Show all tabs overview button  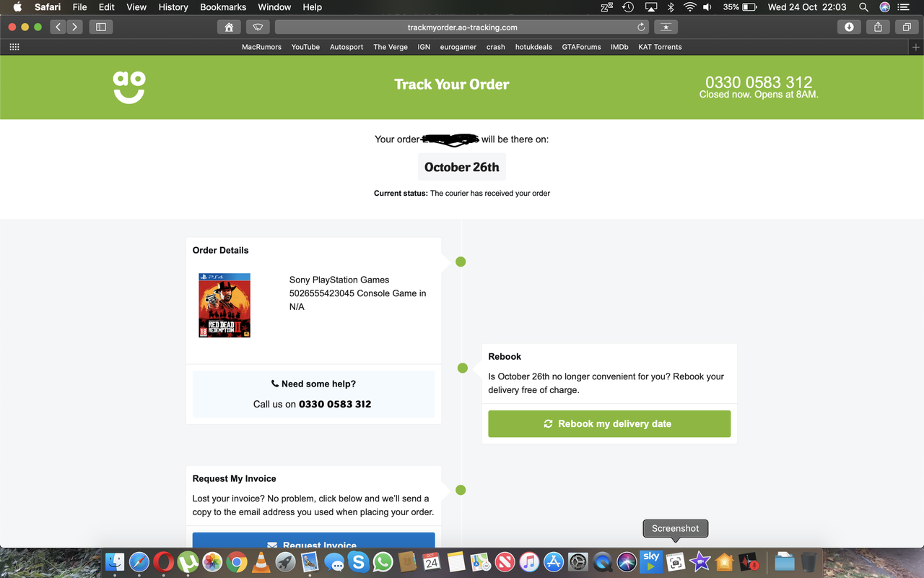pyautogui.click(x=906, y=27)
